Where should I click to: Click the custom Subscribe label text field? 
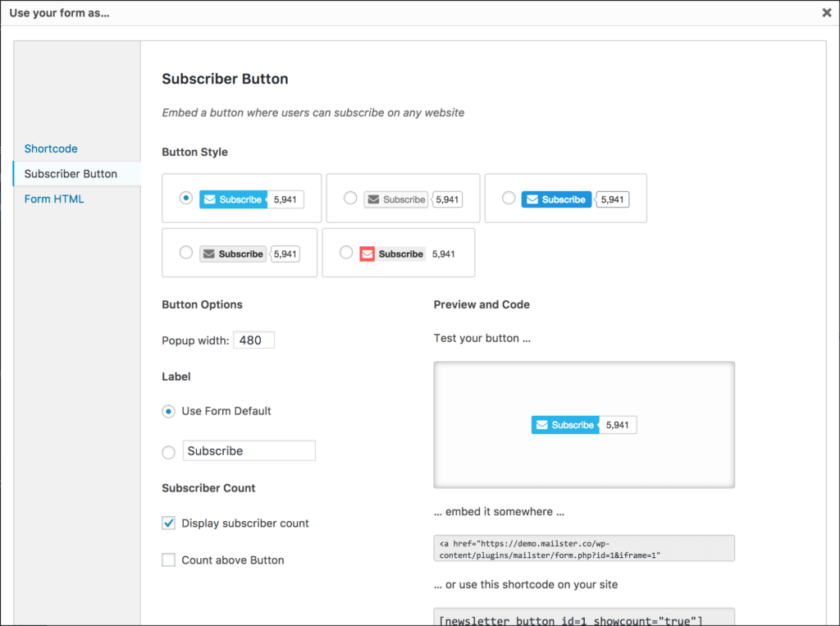249,450
